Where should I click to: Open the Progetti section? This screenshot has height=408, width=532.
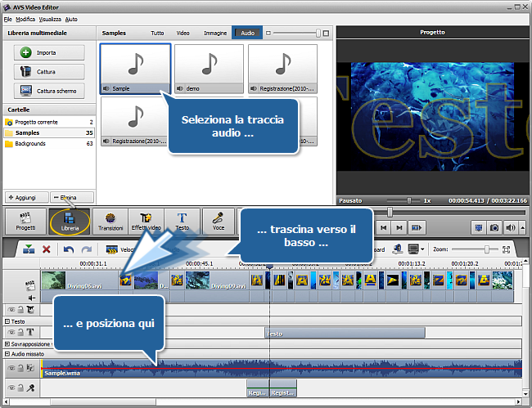[x=26, y=221]
